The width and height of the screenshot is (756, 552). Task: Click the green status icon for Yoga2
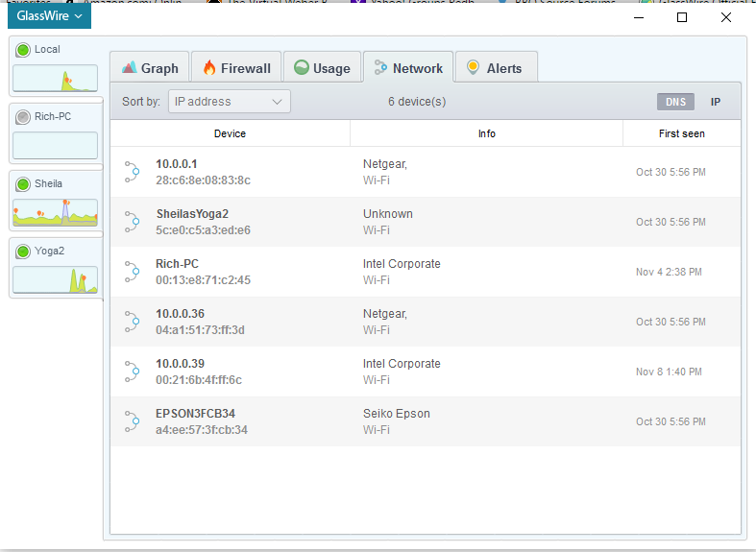tap(23, 252)
